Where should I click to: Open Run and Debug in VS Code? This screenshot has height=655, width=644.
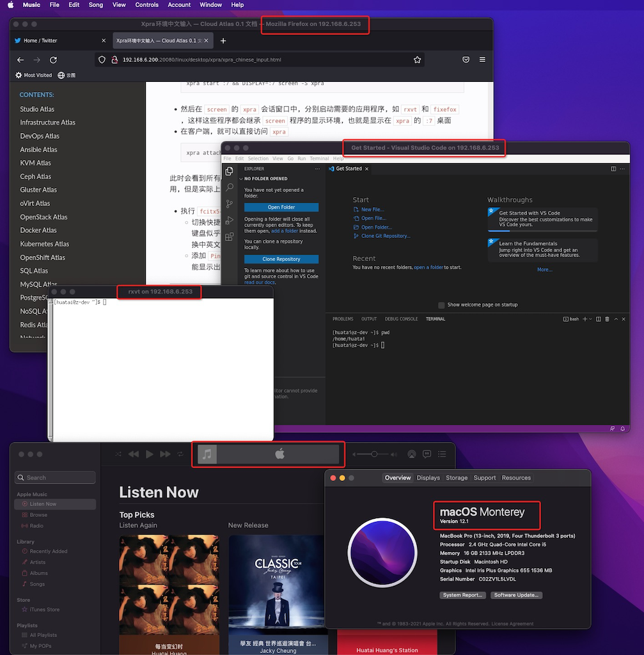[x=230, y=221]
